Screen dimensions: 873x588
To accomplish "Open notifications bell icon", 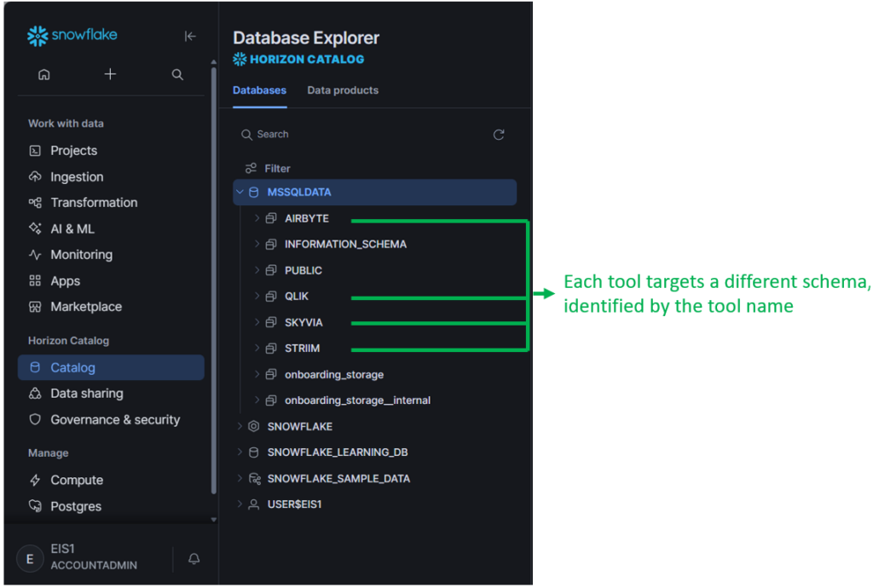I will 194,558.
